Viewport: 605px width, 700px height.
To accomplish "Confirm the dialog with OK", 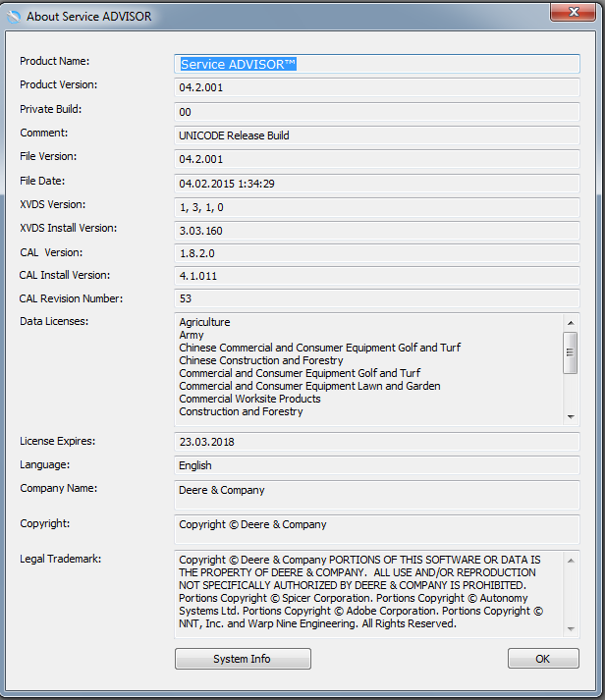I will pyautogui.click(x=543, y=659).
